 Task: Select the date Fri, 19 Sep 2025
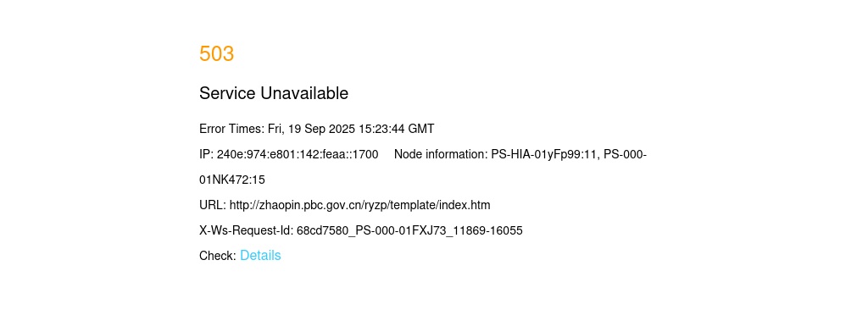(x=312, y=129)
